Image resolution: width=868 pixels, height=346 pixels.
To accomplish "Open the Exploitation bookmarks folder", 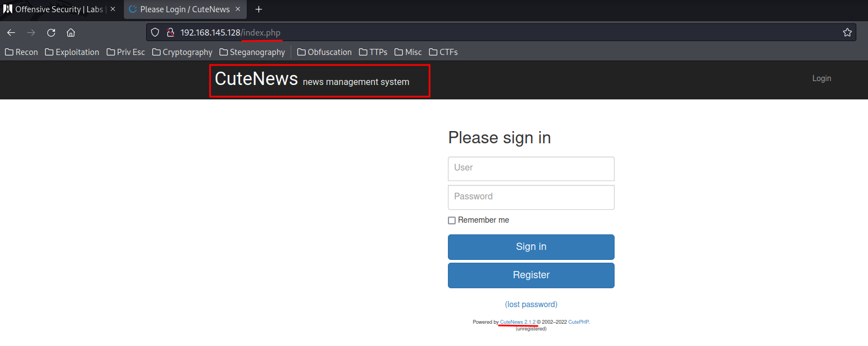I will 72,52.
